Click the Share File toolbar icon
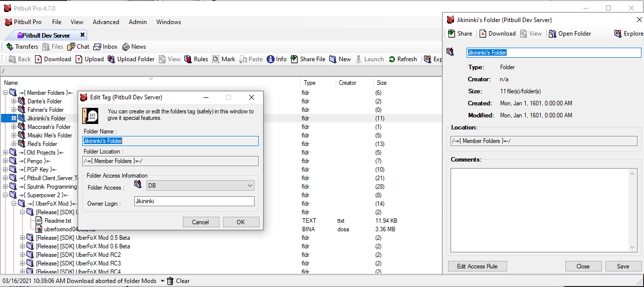The image size is (644, 287). pos(294,59)
